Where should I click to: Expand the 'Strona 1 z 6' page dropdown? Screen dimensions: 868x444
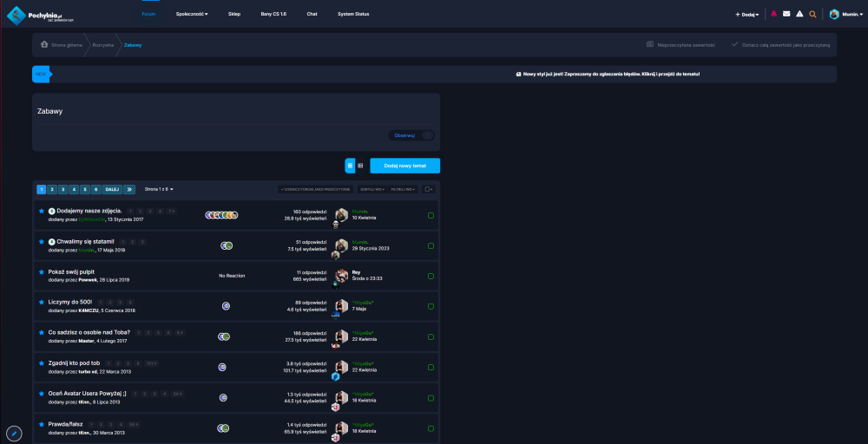click(x=159, y=188)
